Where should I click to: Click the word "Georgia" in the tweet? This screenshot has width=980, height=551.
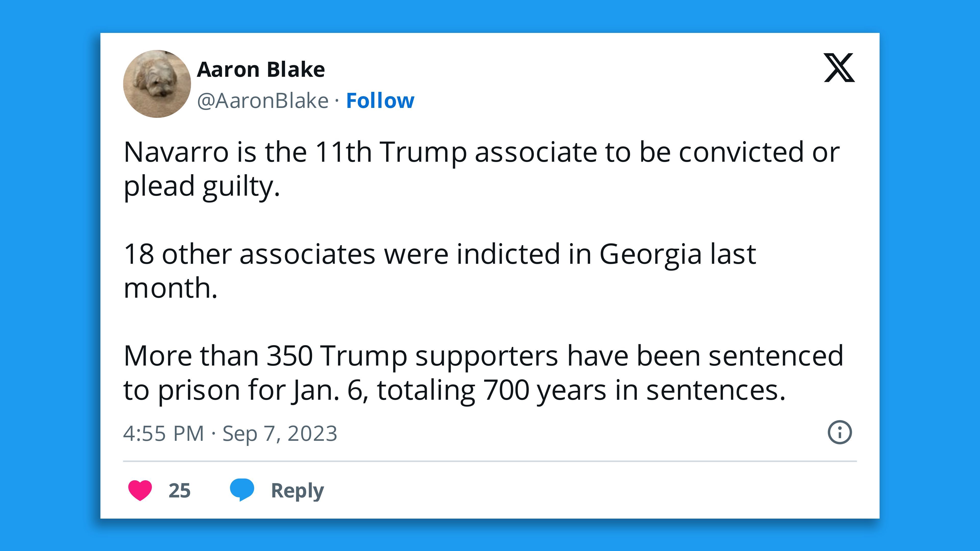pos(650,254)
